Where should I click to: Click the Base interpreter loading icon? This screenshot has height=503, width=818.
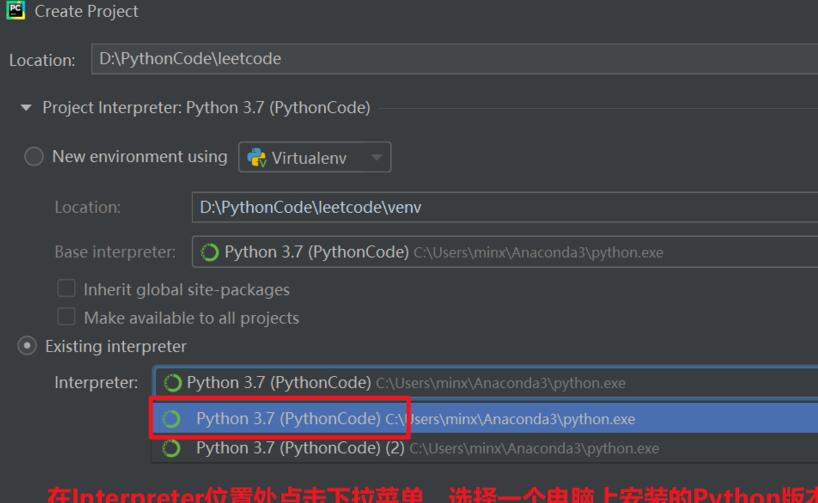[x=210, y=253]
